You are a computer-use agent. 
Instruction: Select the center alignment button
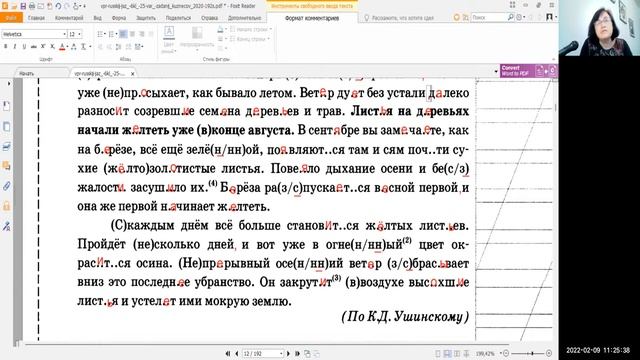[x=133, y=34]
